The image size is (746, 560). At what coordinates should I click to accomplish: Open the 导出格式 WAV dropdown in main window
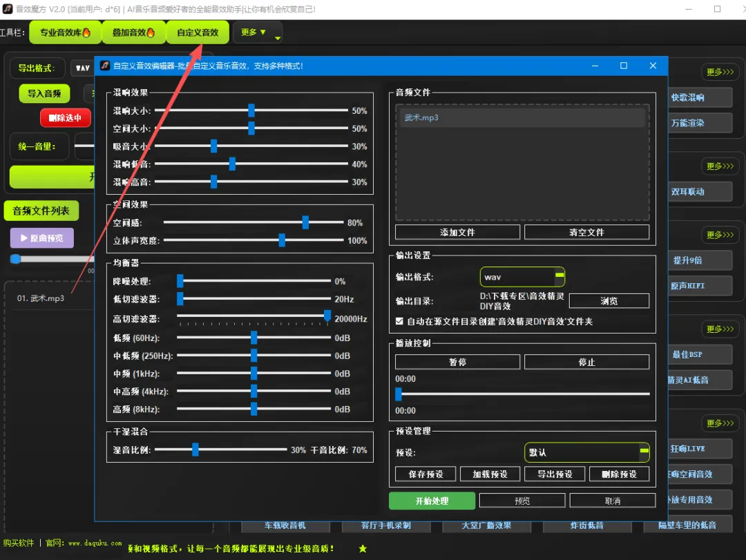tap(83, 68)
